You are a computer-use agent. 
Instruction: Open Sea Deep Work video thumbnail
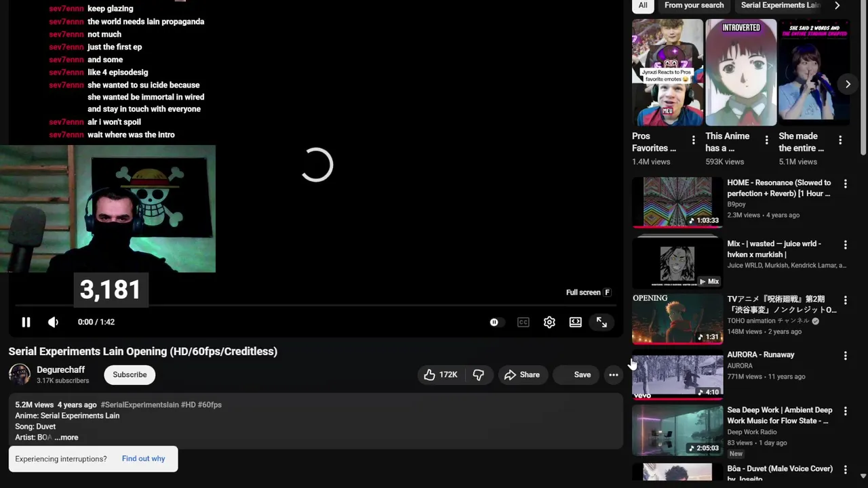click(677, 430)
